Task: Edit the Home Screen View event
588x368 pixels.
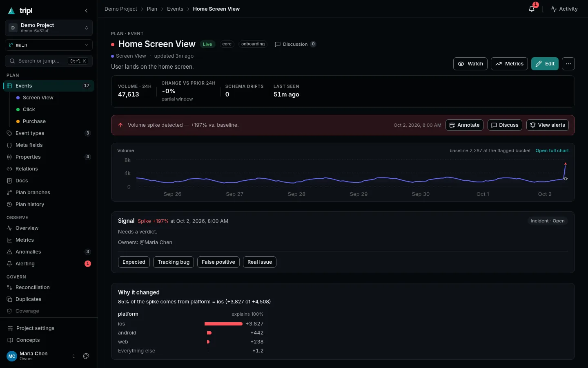Action: point(545,64)
